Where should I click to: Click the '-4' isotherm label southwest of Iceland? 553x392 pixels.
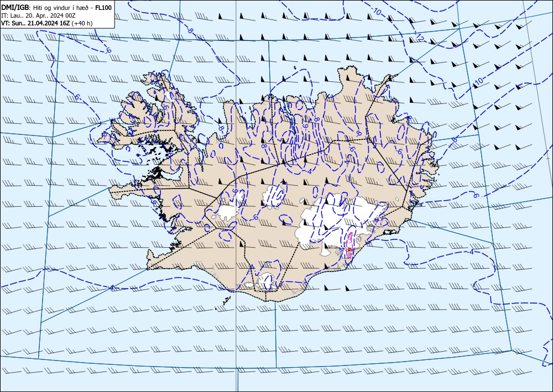[x=112, y=288]
